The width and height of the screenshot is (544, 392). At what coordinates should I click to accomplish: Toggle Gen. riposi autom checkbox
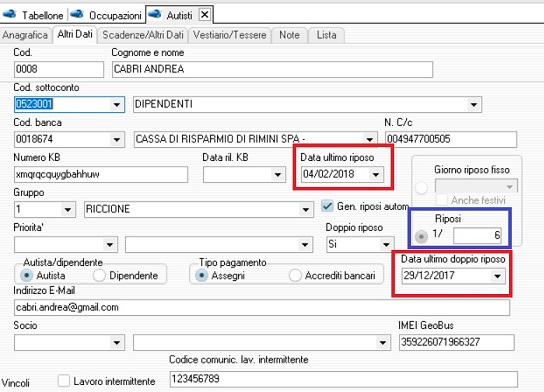point(327,206)
